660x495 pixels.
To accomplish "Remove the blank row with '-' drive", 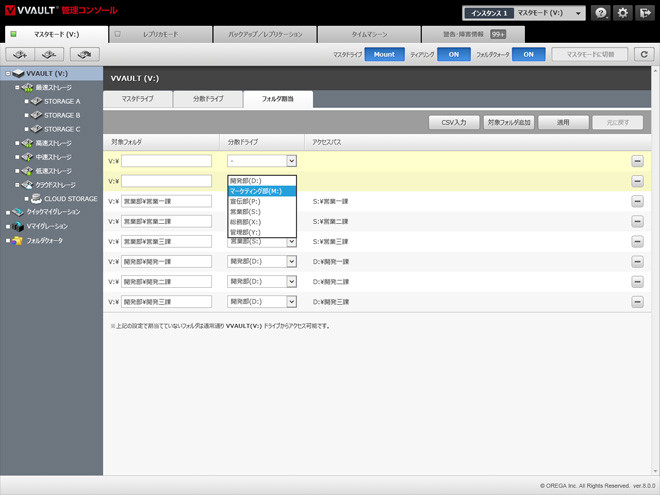I will coord(637,161).
